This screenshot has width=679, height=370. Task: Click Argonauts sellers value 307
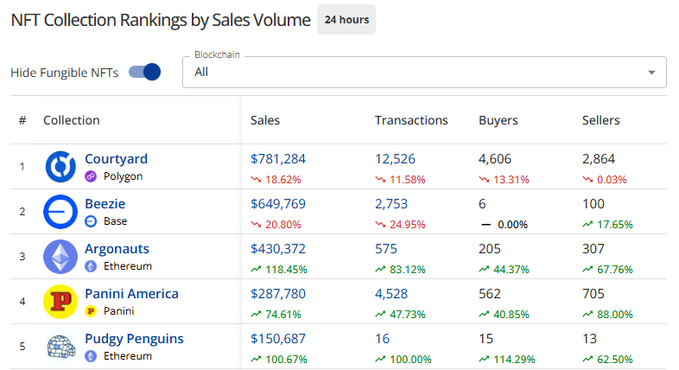(x=593, y=249)
